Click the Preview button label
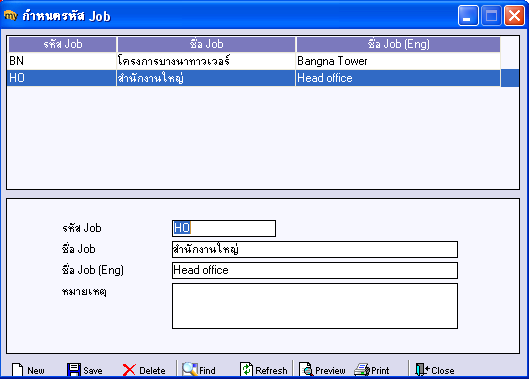 point(330,371)
